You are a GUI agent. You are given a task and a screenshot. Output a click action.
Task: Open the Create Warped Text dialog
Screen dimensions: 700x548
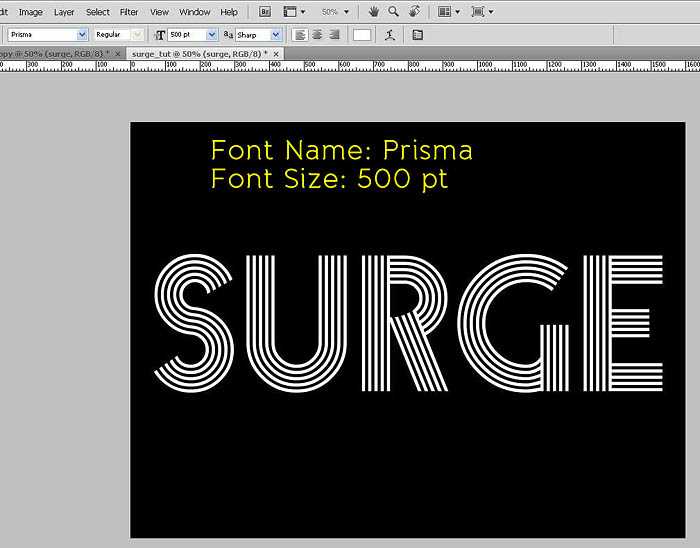tap(390, 35)
